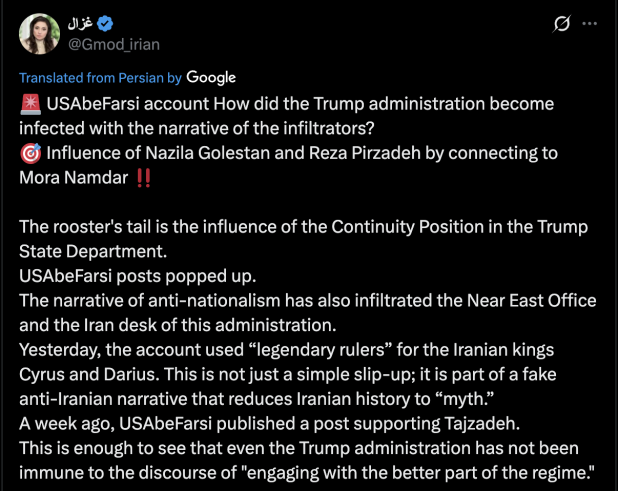Click the red siren emoji

(29, 103)
